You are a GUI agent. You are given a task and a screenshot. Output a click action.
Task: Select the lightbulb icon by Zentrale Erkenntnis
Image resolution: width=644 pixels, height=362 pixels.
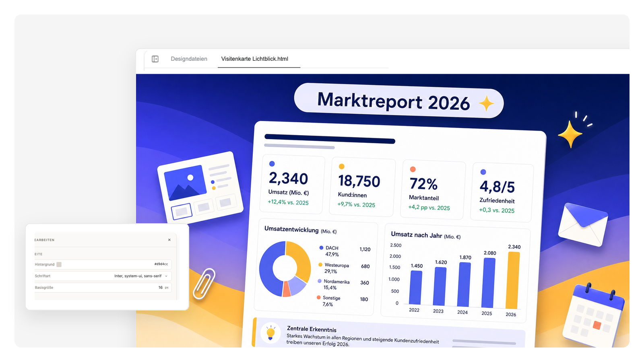tap(270, 333)
